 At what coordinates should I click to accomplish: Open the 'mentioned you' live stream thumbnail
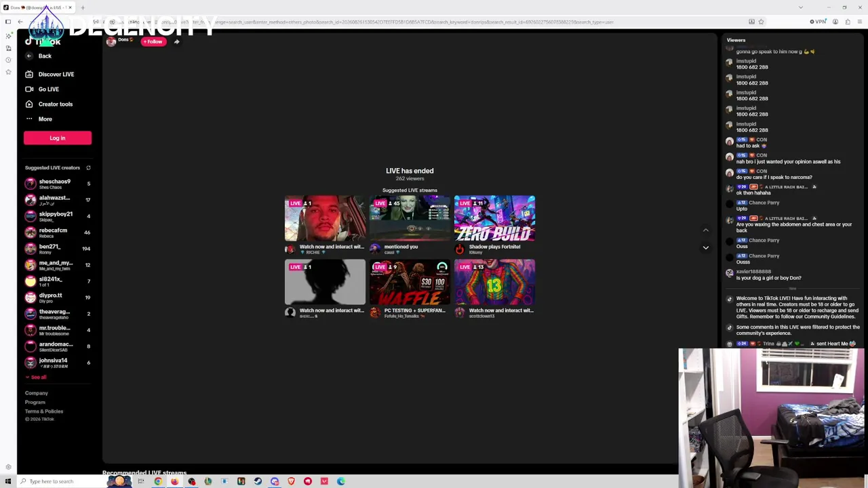click(x=410, y=218)
